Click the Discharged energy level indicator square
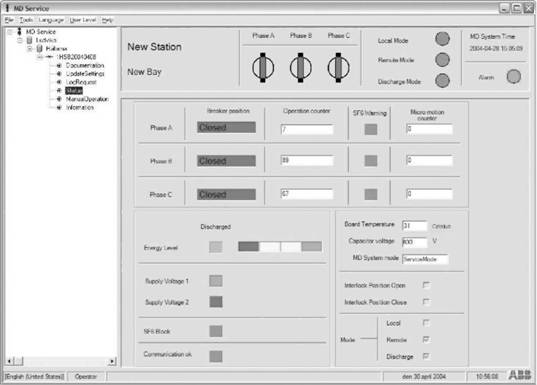 coord(216,247)
